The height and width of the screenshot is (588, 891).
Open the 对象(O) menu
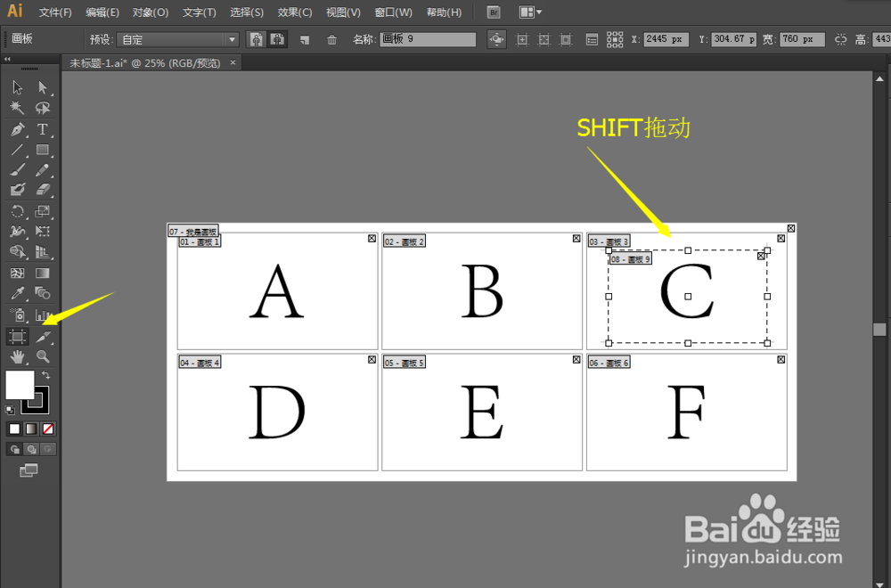pyautogui.click(x=151, y=12)
